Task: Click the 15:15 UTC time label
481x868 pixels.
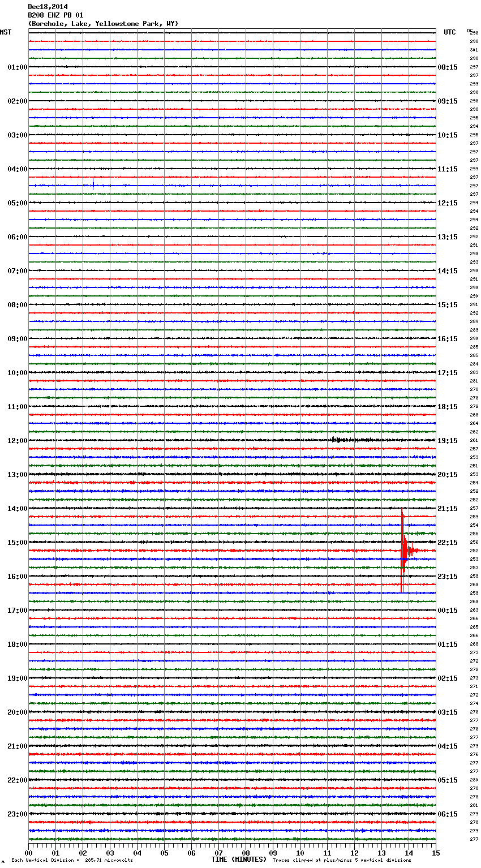Action: [x=448, y=305]
